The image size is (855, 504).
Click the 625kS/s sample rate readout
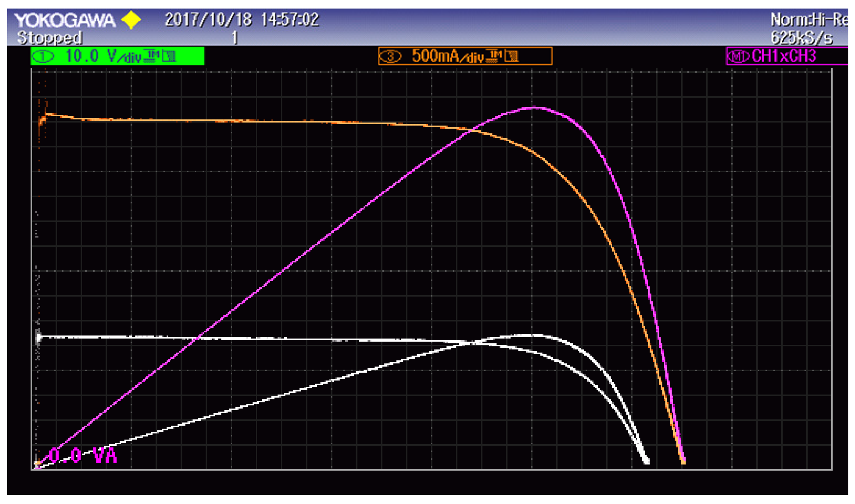(802, 38)
